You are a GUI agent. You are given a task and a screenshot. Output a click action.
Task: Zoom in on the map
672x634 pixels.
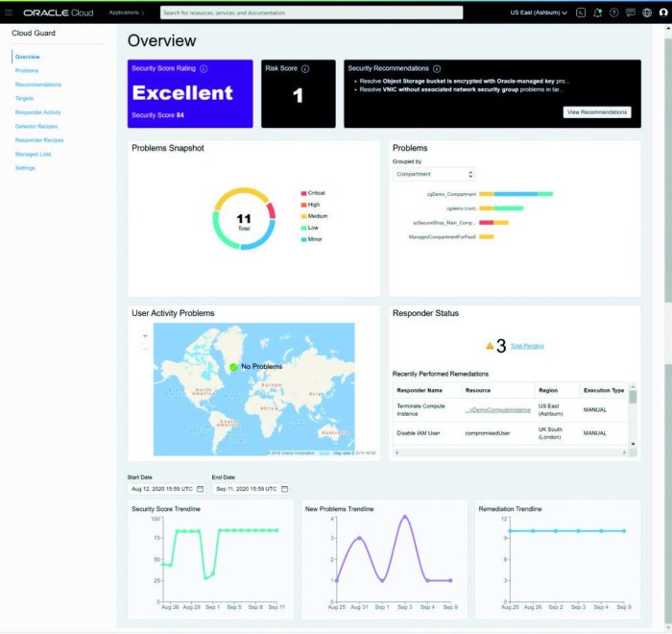(x=145, y=336)
